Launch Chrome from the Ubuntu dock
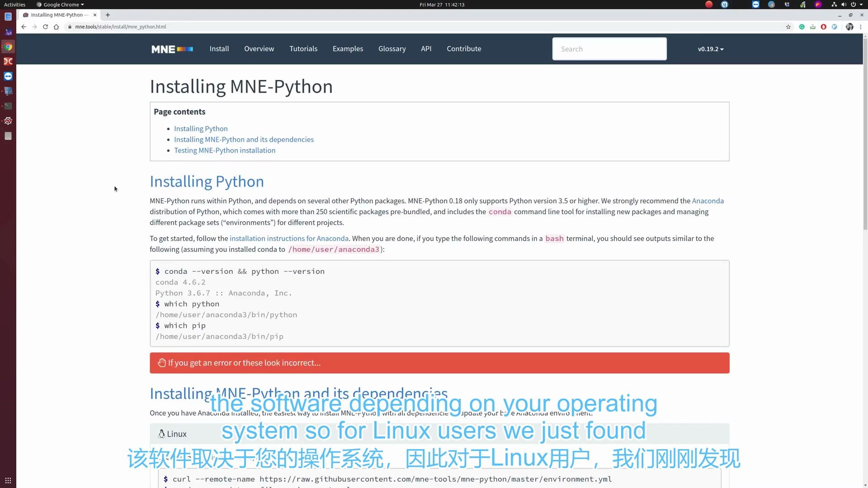The width and height of the screenshot is (868, 488). 8,47
